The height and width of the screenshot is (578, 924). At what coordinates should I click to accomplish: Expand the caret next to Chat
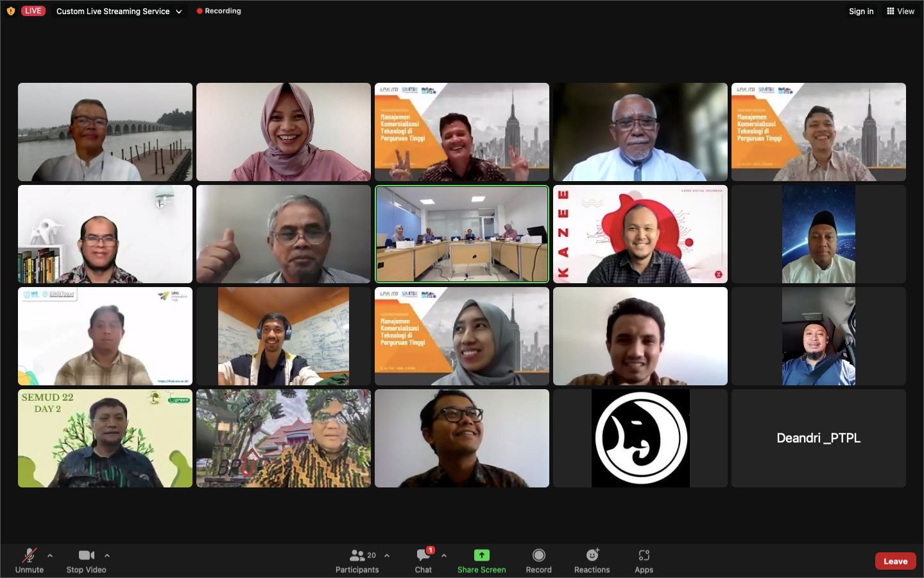click(444, 556)
